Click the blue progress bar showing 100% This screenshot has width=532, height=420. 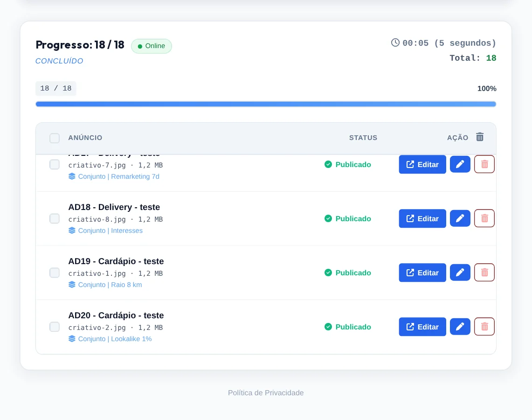point(266,104)
